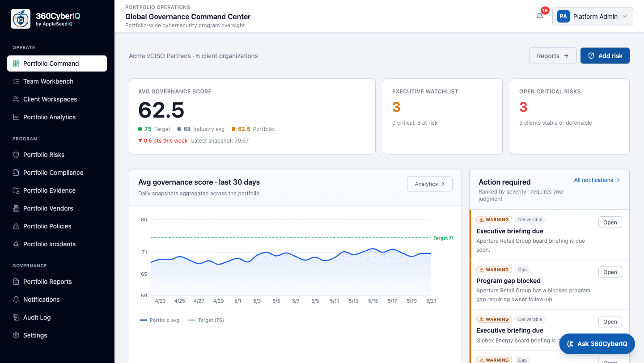Click the gray Industry avg legend swatch

179,129
